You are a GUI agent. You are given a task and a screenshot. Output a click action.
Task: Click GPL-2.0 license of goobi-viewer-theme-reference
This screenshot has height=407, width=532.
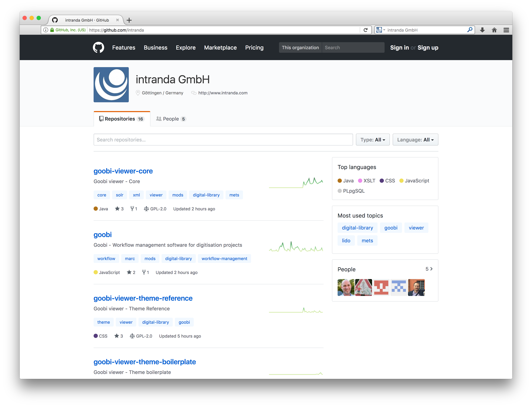point(141,336)
